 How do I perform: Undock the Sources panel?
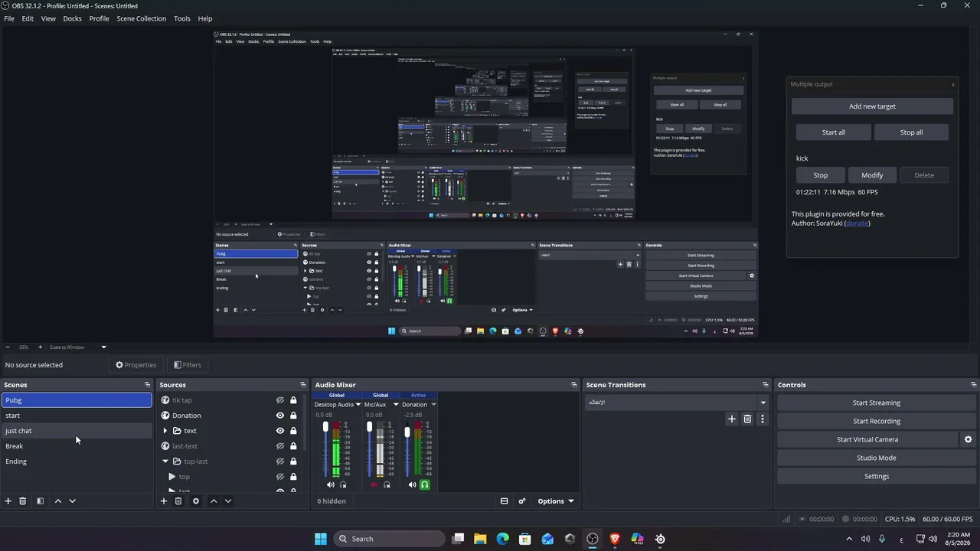click(x=303, y=385)
